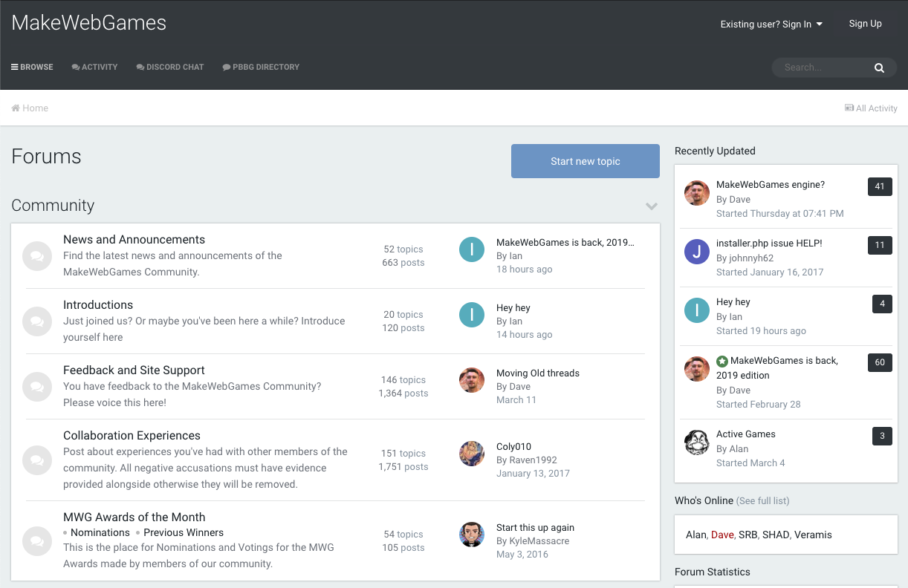Image resolution: width=908 pixels, height=588 pixels.
Task: Open the Moving Old threads topic
Action: (x=538, y=373)
